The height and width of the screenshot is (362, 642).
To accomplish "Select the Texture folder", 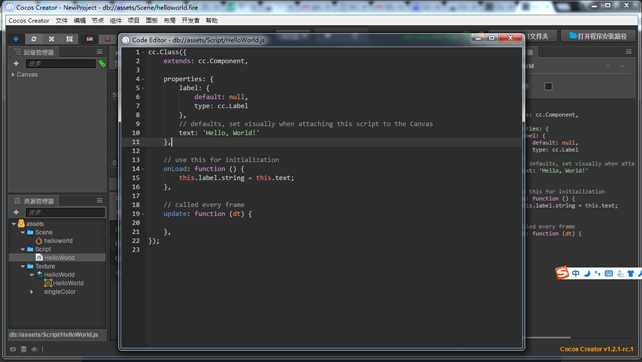I will coord(45,266).
